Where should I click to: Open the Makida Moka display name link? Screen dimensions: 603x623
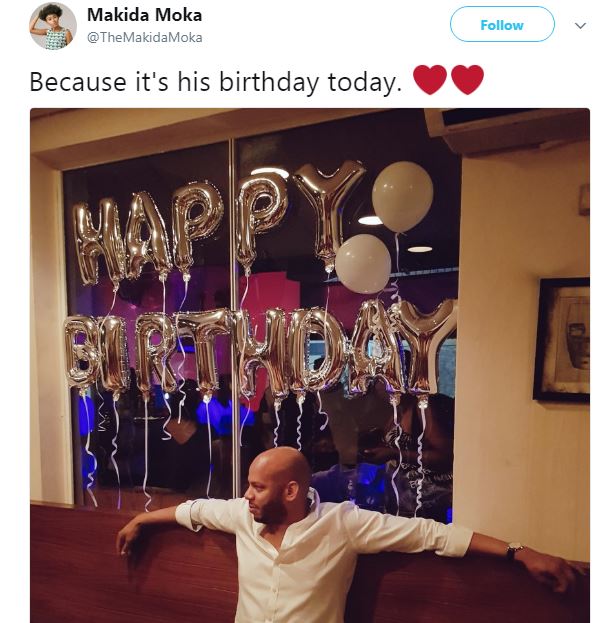(x=145, y=16)
